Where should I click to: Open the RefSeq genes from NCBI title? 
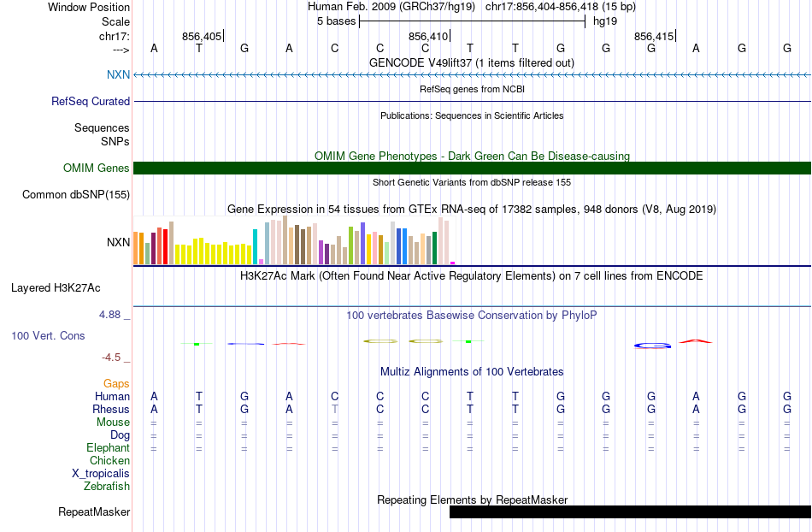472,89
